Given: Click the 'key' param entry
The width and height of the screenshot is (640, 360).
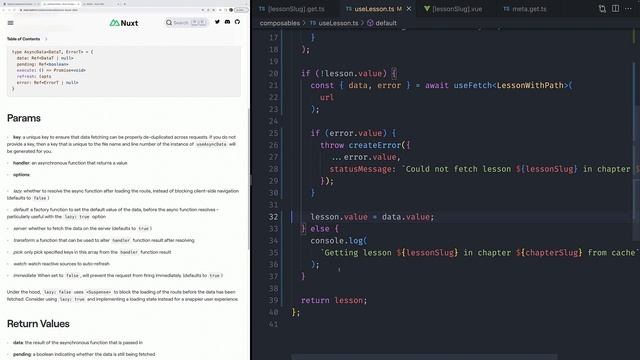Looking at the screenshot, I should pyautogui.click(x=122, y=144).
